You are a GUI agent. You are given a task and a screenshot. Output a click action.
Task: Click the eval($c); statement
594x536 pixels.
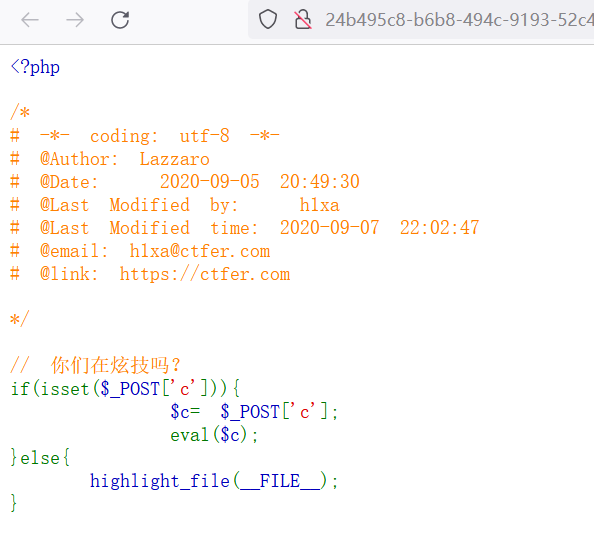pos(214,435)
